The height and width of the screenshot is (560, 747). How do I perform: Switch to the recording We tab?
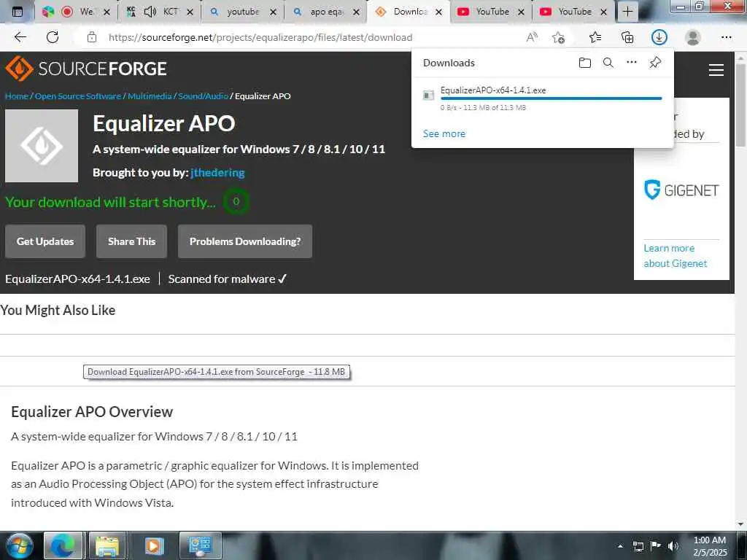click(x=76, y=12)
